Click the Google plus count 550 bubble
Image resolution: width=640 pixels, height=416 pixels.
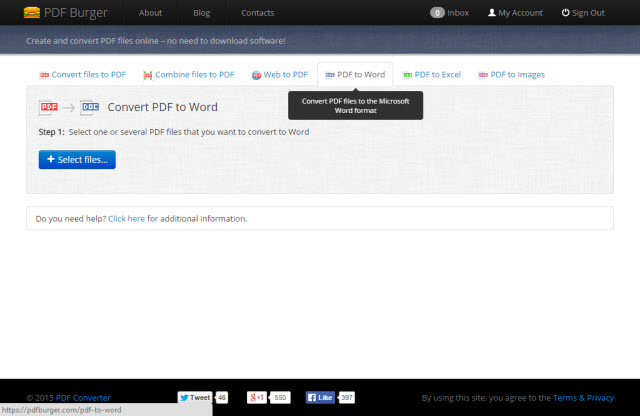[x=280, y=398]
